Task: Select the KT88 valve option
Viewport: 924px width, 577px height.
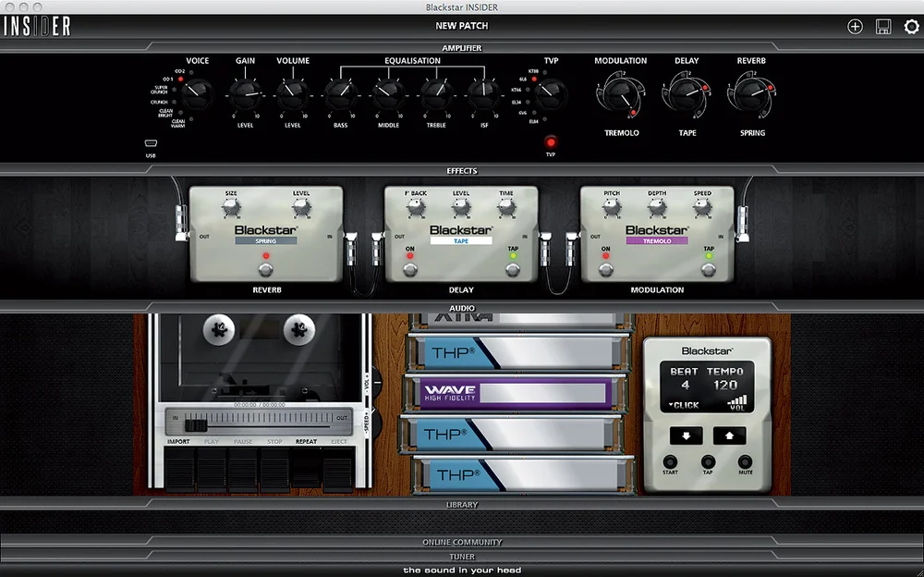Action: [537, 71]
